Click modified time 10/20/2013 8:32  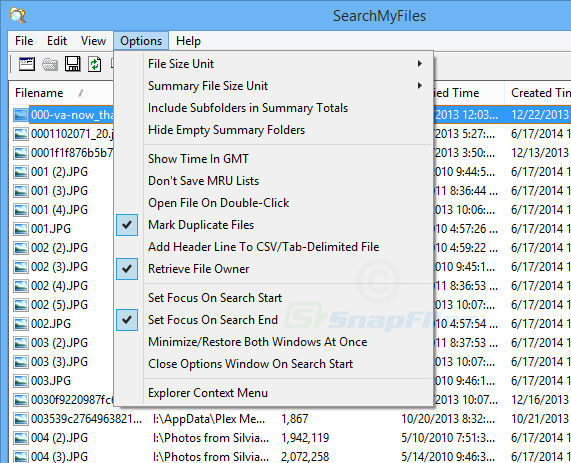pyautogui.click(x=448, y=419)
